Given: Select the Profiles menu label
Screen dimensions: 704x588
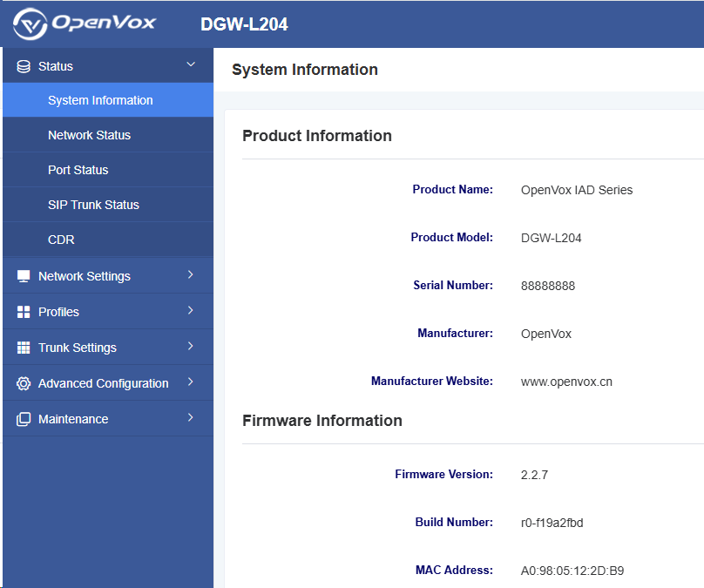Looking at the screenshot, I should pos(59,312).
